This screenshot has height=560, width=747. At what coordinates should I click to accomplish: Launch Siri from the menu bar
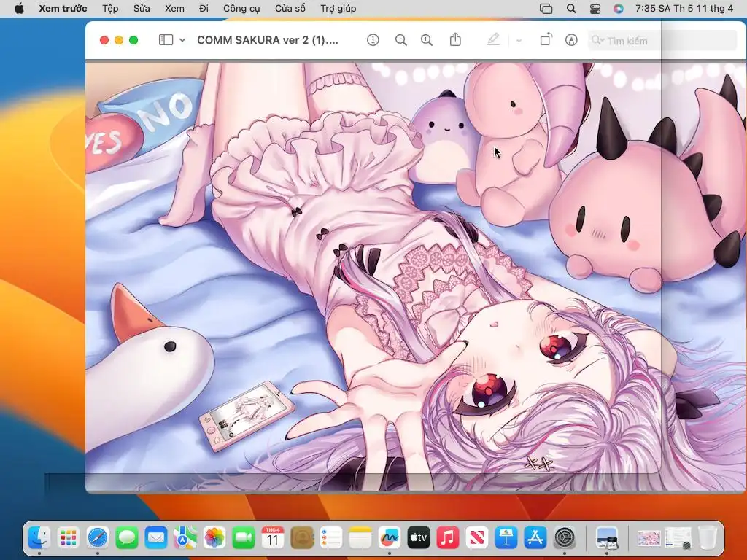click(x=619, y=9)
